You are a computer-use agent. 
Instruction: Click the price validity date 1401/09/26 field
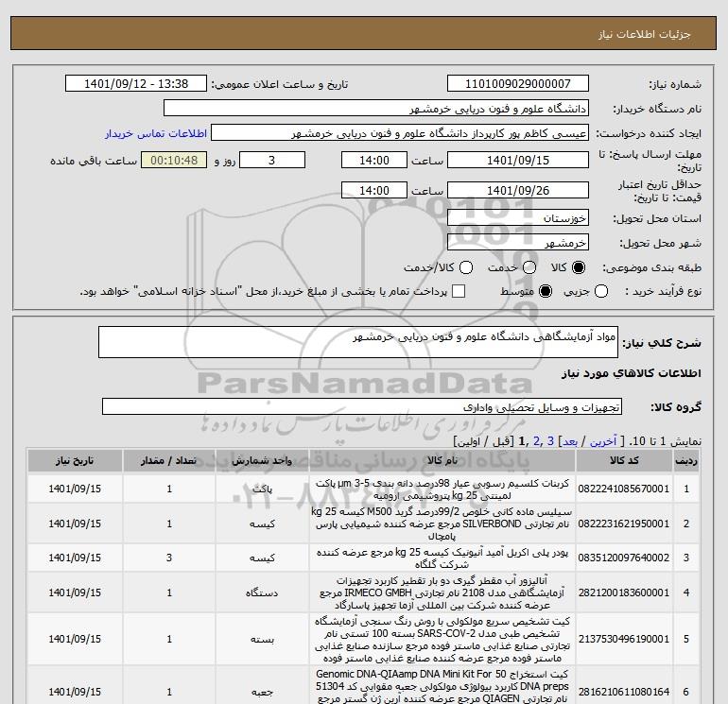pyautogui.click(x=518, y=190)
